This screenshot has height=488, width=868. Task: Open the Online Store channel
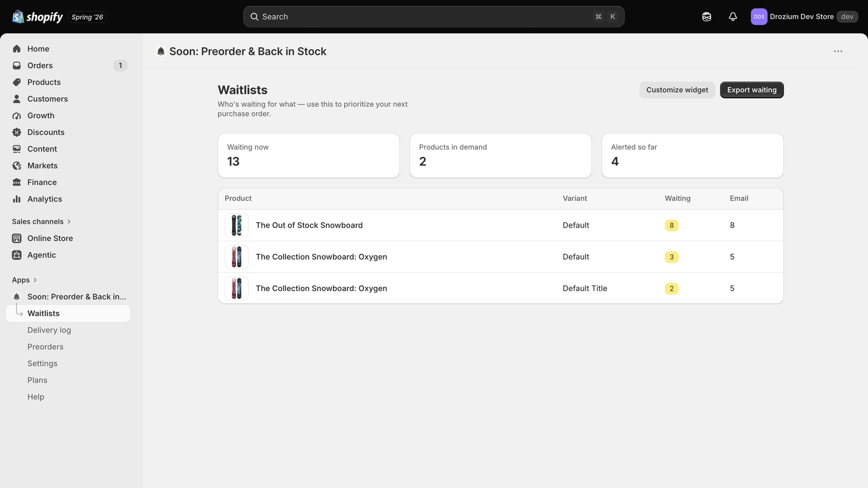pos(68,239)
